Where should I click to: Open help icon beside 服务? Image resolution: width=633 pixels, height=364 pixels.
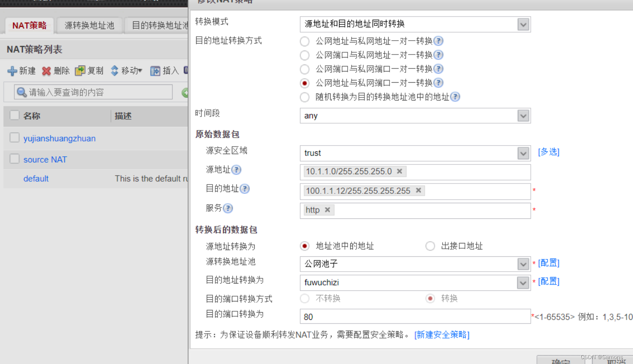click(x=228, y=208)
